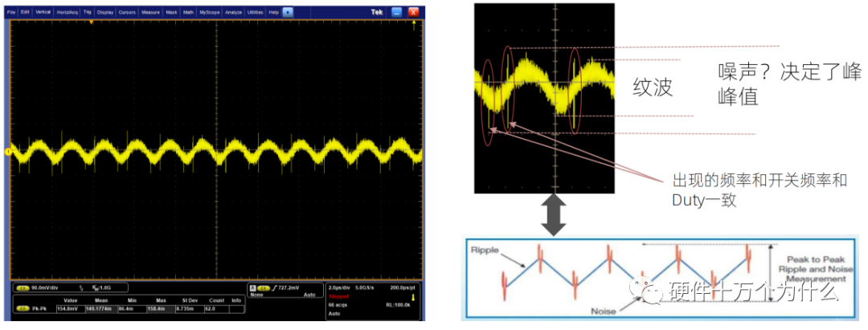868x330 pixels.
Task: Click the orange trigger position marker at top
Action: pos(92,22)
